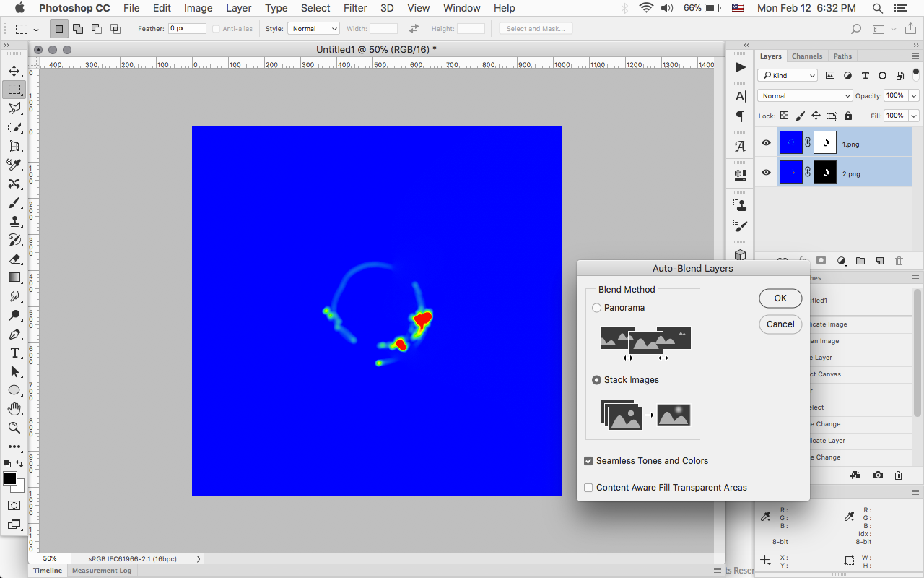Select the History Brush tool
The height and width of the screenshot is (578, 924).
(14, 240)
